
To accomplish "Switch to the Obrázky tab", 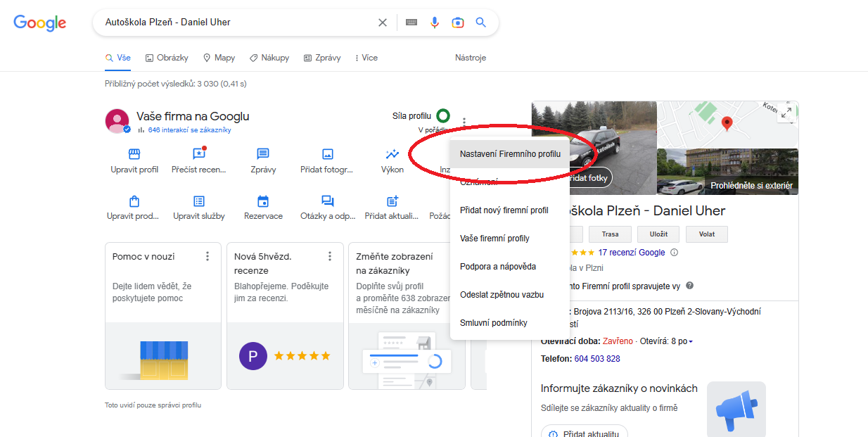I will coord(167,58).
